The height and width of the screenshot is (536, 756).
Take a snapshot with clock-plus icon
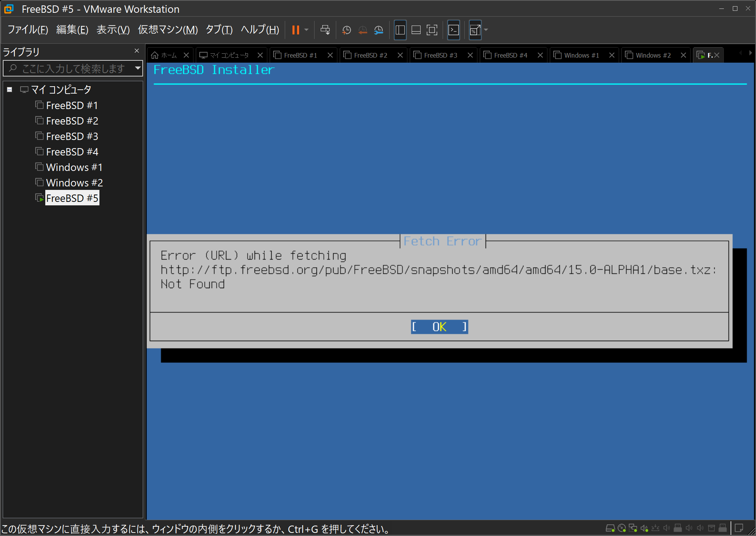(346, 30)
